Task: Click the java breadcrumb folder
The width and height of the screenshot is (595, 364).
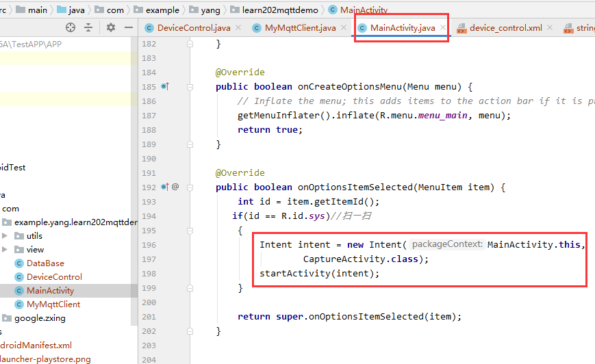Action: pyautogui.click(x=71, y=10)
